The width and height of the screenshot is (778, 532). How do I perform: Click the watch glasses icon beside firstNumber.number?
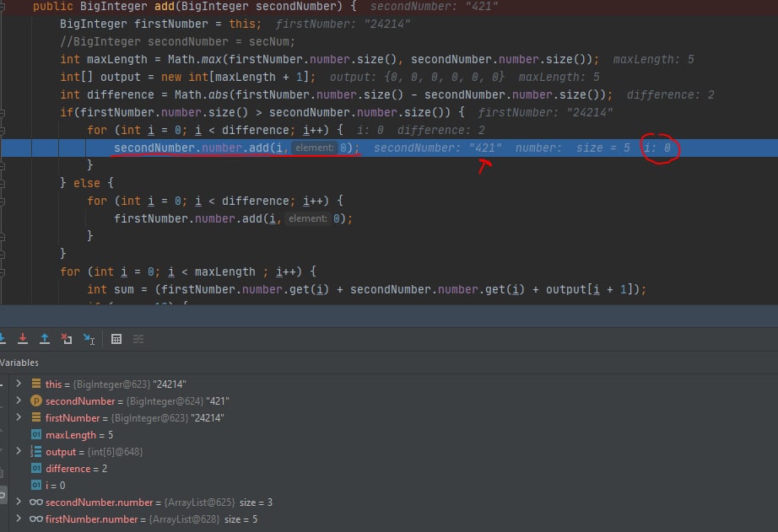click(x=35, y=519)
